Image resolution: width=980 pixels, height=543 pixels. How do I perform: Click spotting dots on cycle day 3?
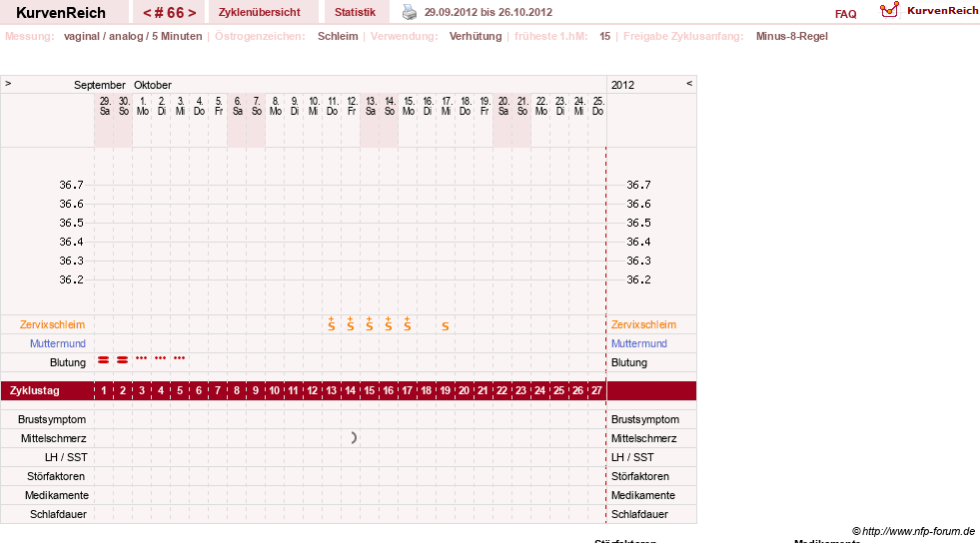[141, 358]
